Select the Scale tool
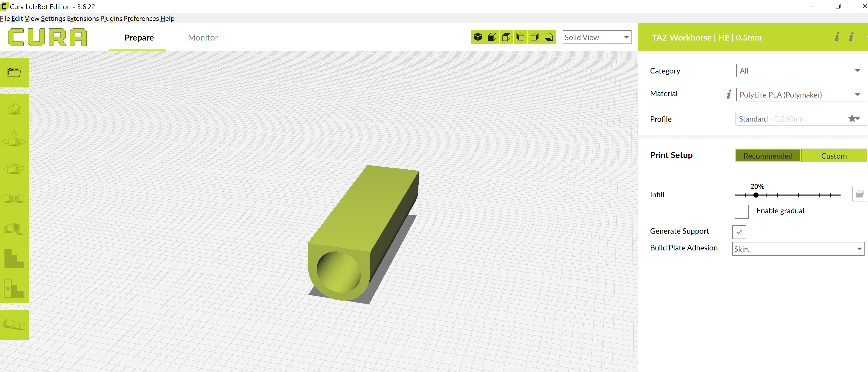 click(14, 109)
